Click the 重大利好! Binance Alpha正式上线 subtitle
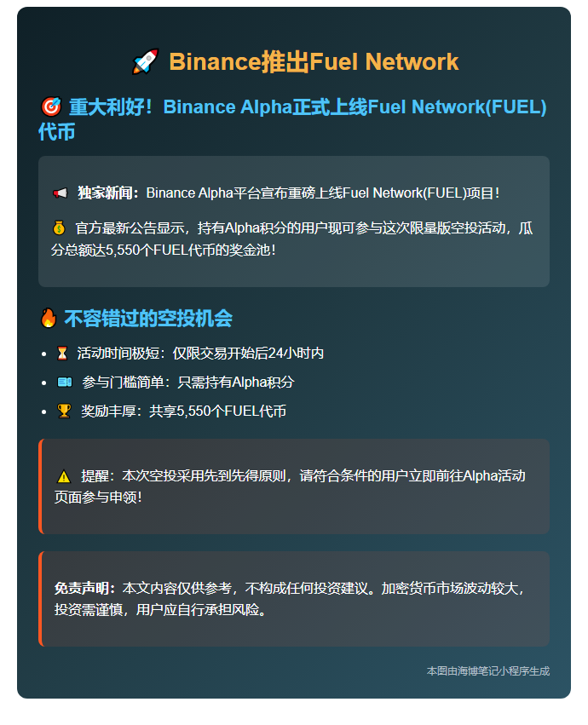Image resolution: width=588 pixels, height=725 pixels. [x=292, y=119]
